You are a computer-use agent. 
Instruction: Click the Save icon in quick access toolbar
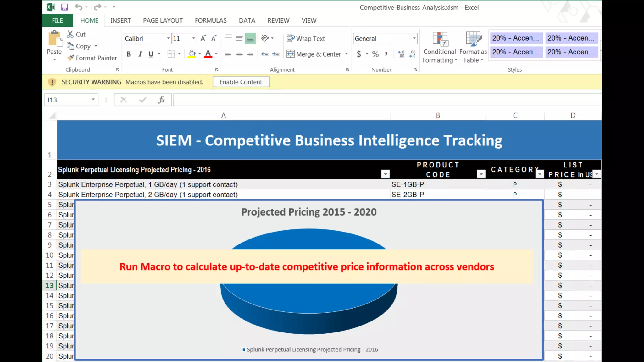coord(64,7)
